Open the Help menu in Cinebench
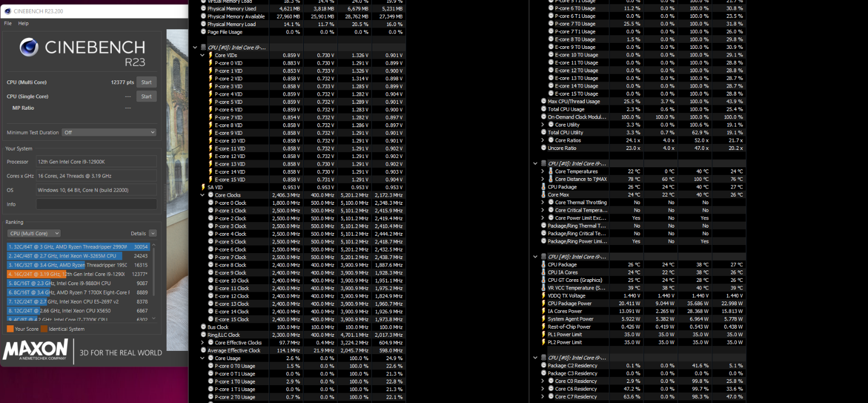 (x=23, y=23)
